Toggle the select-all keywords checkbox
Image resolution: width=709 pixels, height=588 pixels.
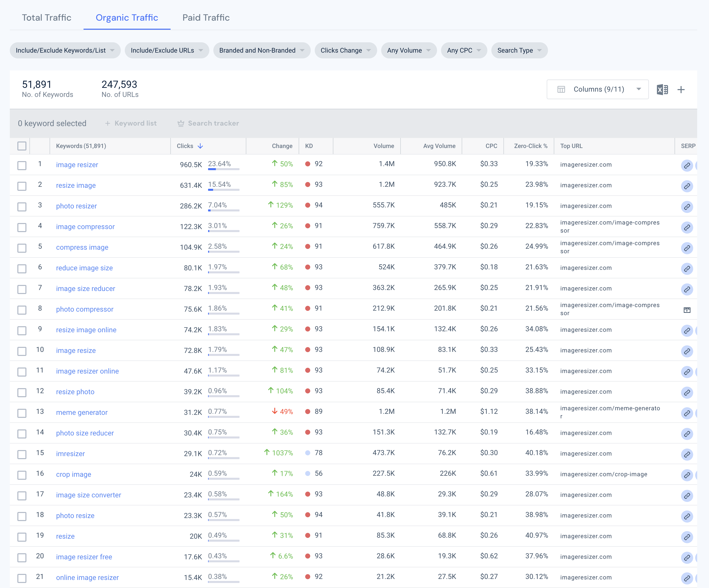pyautogui.click(x=22, y=146)
